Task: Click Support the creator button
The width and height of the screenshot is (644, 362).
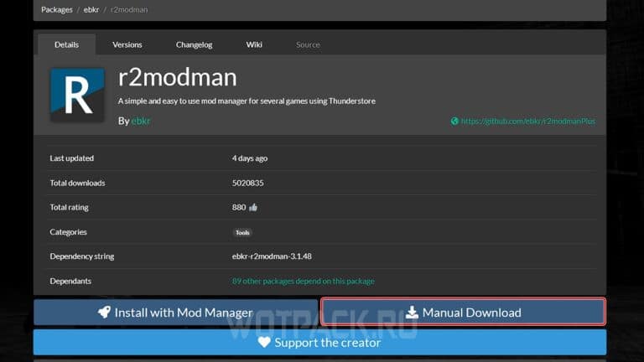Action: click(x=319, y=342)
